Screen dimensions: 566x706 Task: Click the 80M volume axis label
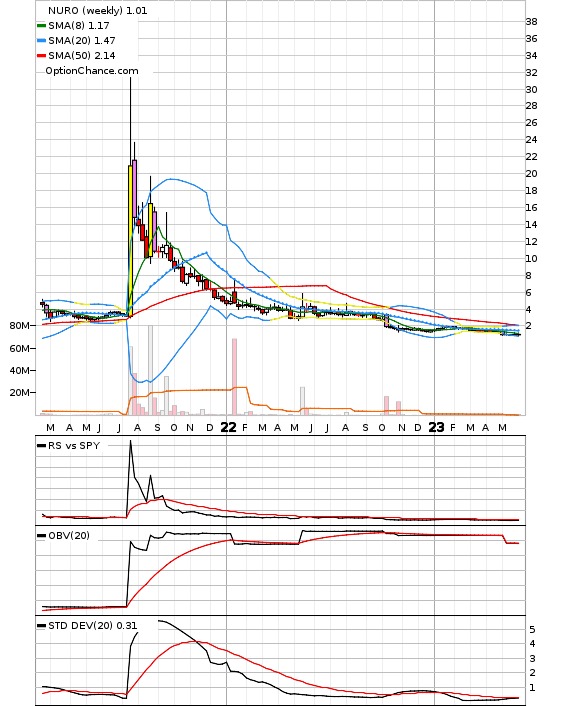(19, 326)
